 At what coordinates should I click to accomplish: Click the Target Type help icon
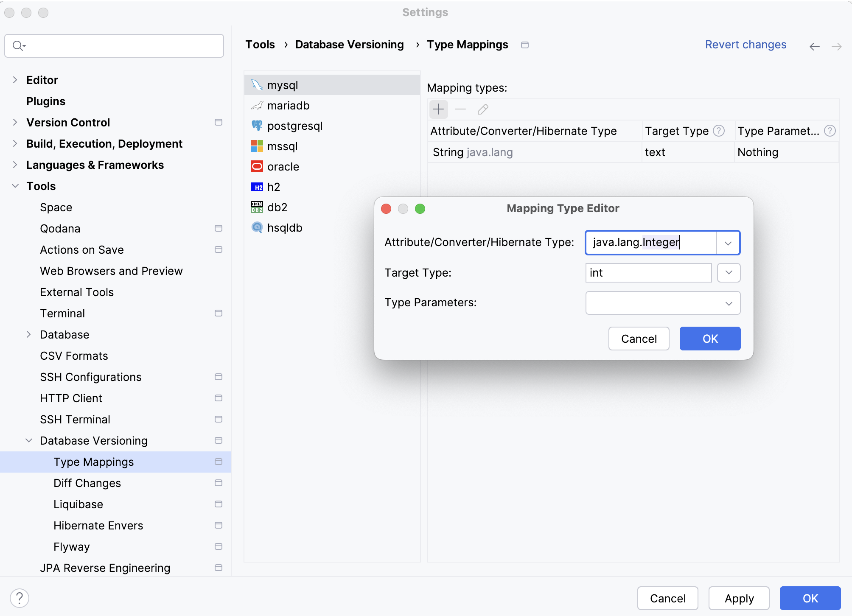(719, 131)
